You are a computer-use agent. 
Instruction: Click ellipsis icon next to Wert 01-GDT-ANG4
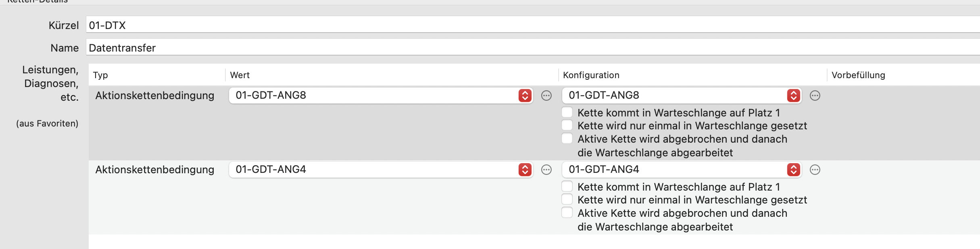[546, 170]
